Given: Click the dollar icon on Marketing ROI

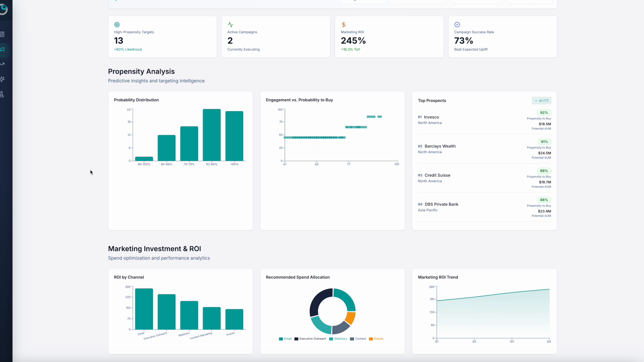Looking at the screenshot, I should click(343, 24).
